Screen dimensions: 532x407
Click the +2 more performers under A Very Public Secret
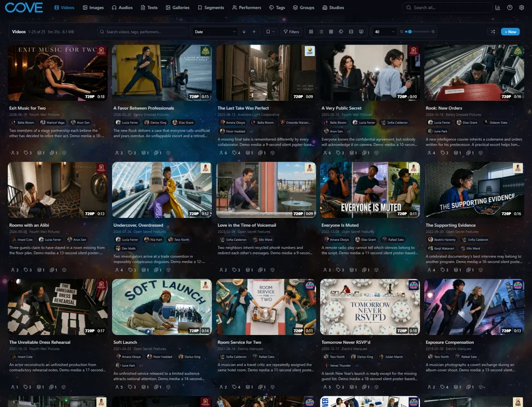[349, 131]
